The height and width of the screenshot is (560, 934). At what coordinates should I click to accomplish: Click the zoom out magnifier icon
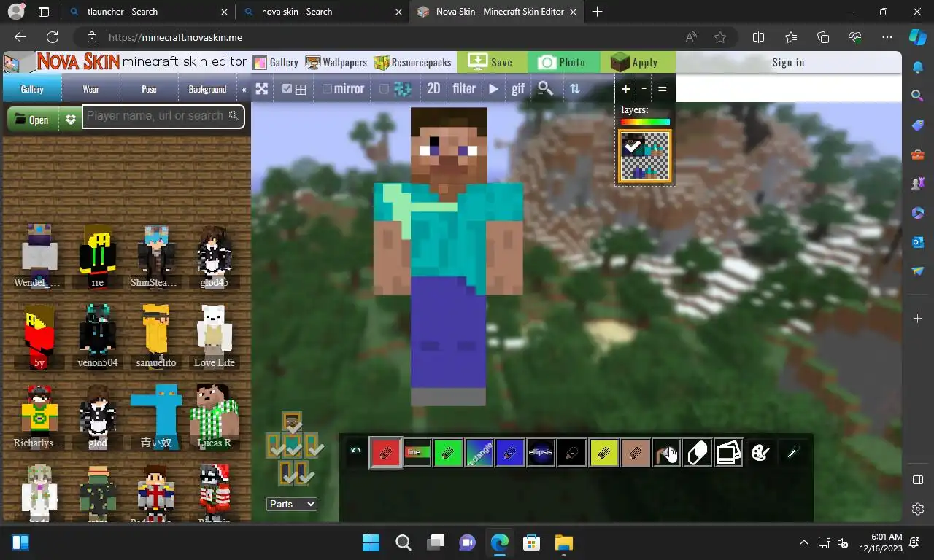(545, 89)
